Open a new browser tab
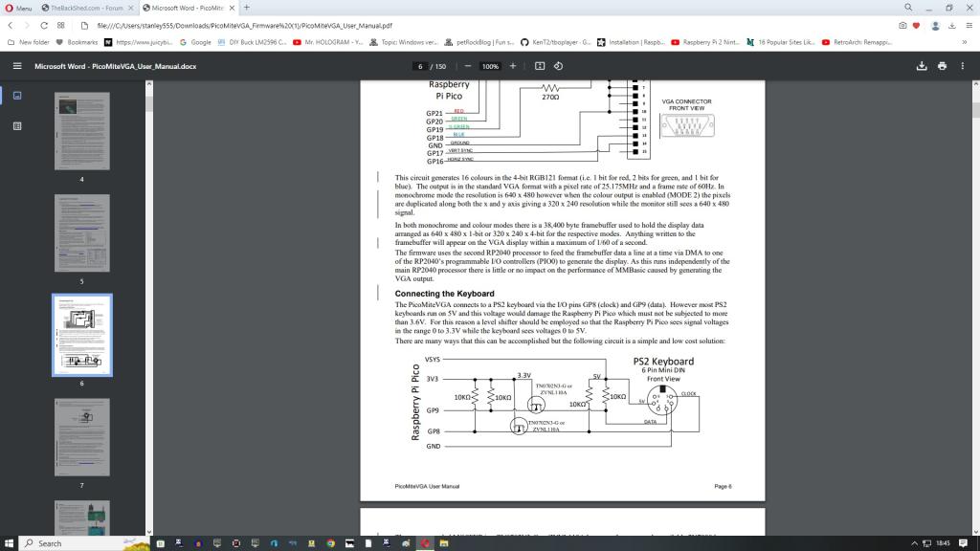Screen dimensions: 980x551 [x=247, y=8]
